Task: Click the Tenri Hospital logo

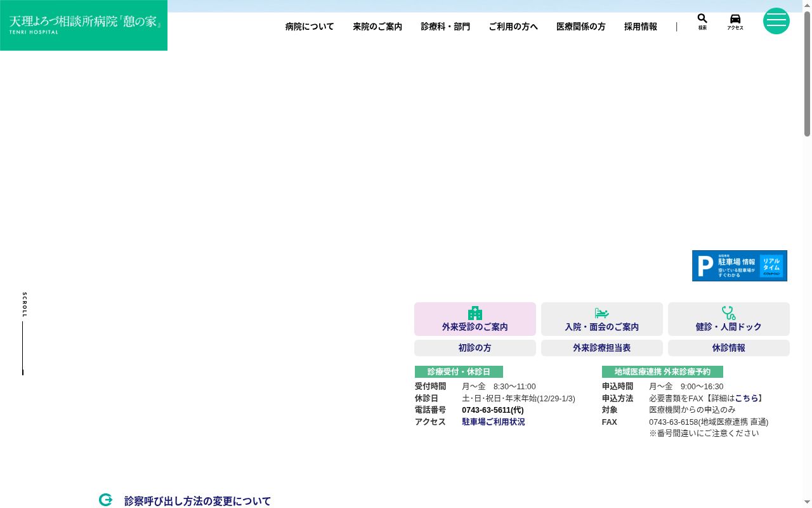Action: coord(84,25)
